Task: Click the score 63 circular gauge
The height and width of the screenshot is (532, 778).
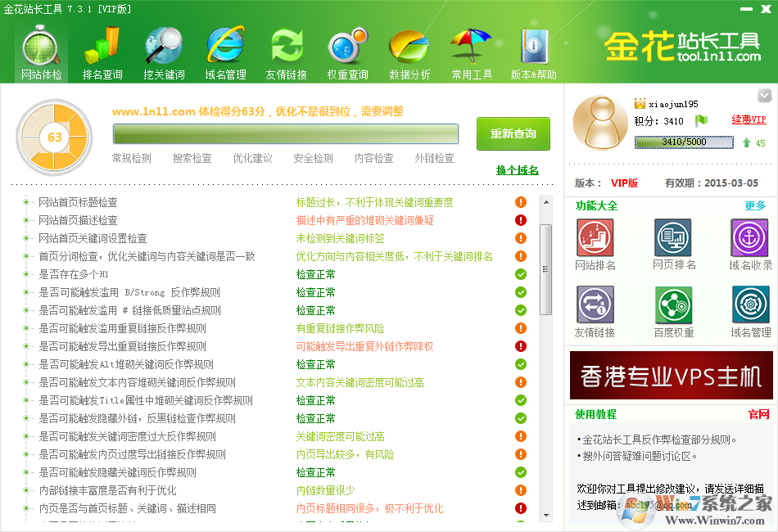Action: click(x=55, y=138)
